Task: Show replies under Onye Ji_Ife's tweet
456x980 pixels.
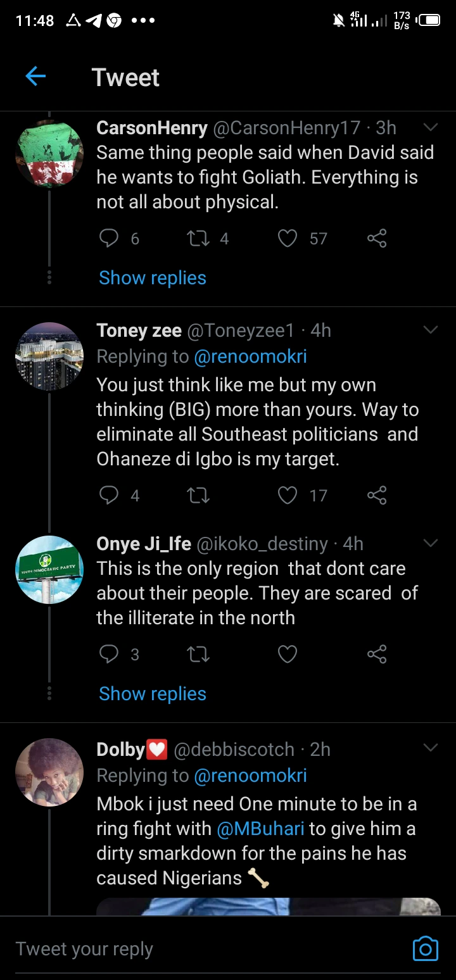Action: click(153, 694)
